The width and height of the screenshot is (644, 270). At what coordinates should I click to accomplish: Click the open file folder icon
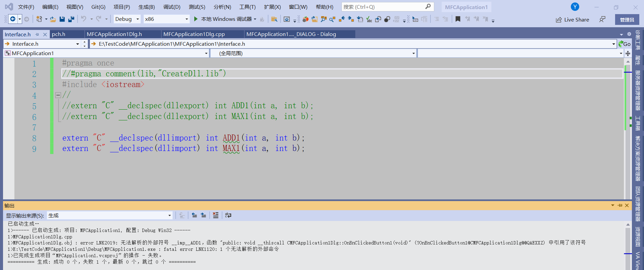[53, 19]
